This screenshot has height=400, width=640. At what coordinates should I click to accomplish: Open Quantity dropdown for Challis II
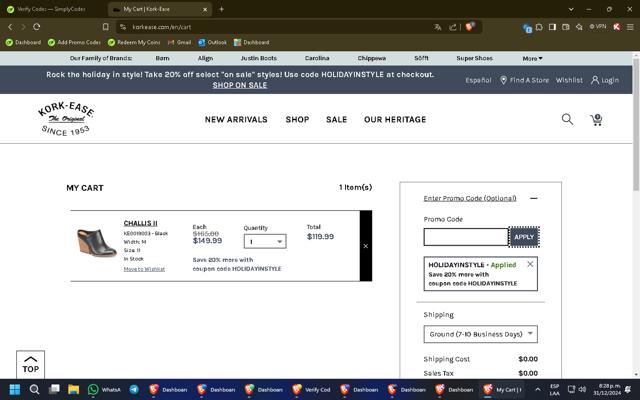(x=265, y=241)
